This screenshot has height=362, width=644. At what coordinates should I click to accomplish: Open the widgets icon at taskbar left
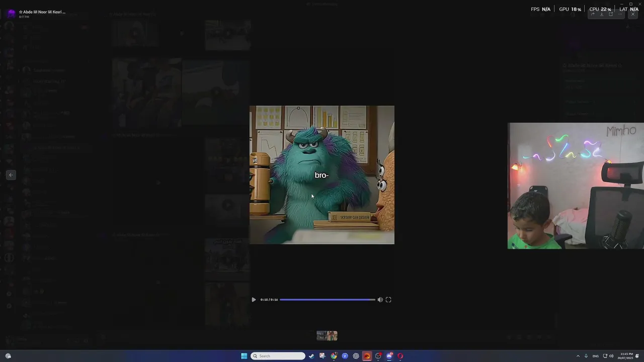[8, 356]
